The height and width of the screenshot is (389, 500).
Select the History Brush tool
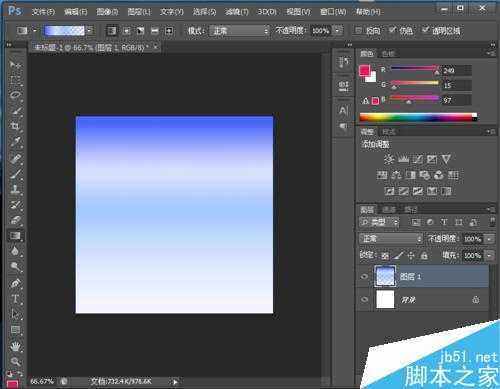pyautogui.click(x=15, y=205)
